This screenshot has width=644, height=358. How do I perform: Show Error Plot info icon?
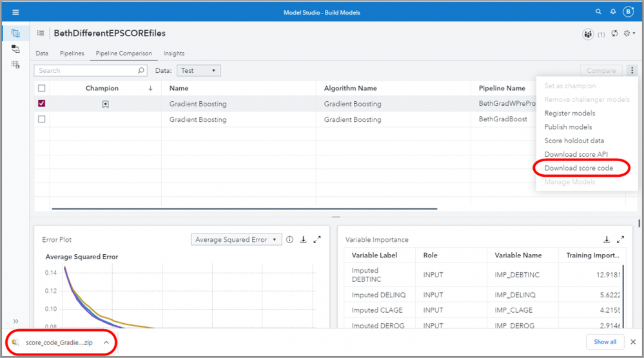point(289,239)
